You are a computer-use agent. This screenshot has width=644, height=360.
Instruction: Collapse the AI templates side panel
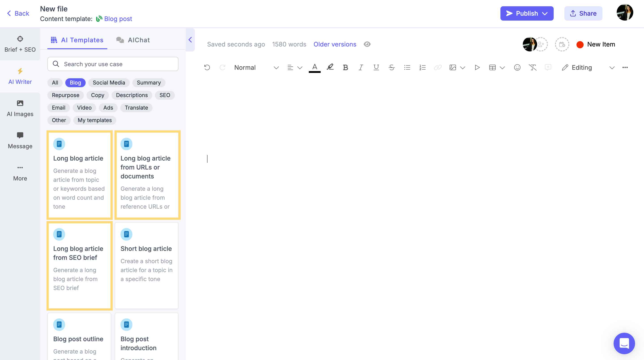point(190,40)
